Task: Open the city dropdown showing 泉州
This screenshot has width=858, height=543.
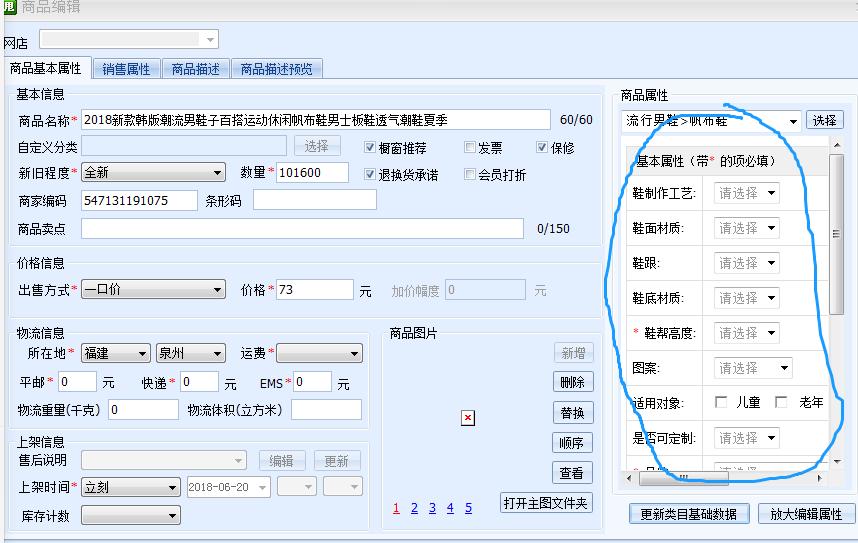Action: point(190,354)
